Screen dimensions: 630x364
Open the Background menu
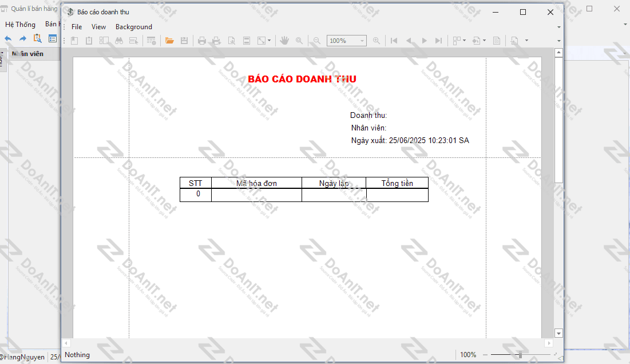coord(134,27)
